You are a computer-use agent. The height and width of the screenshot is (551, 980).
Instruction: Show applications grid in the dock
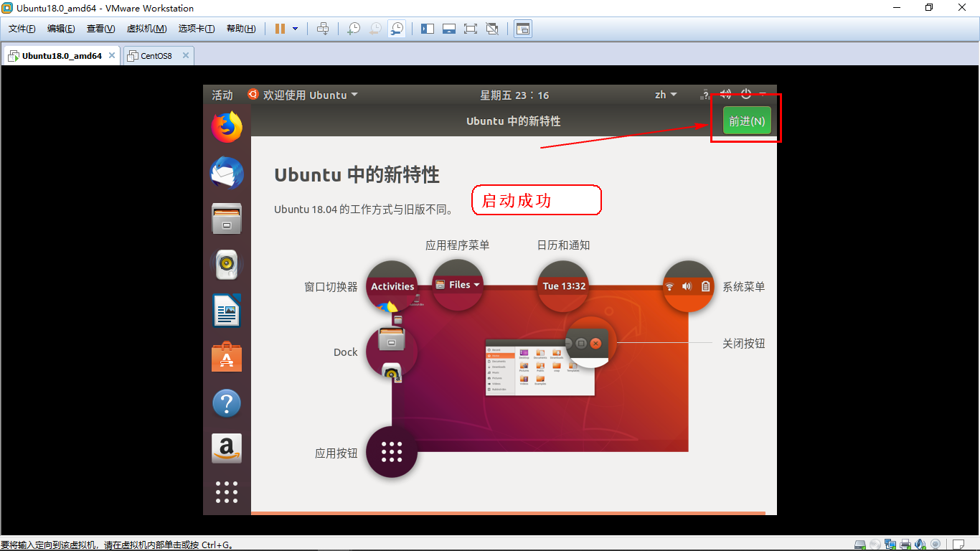[227, 492]
